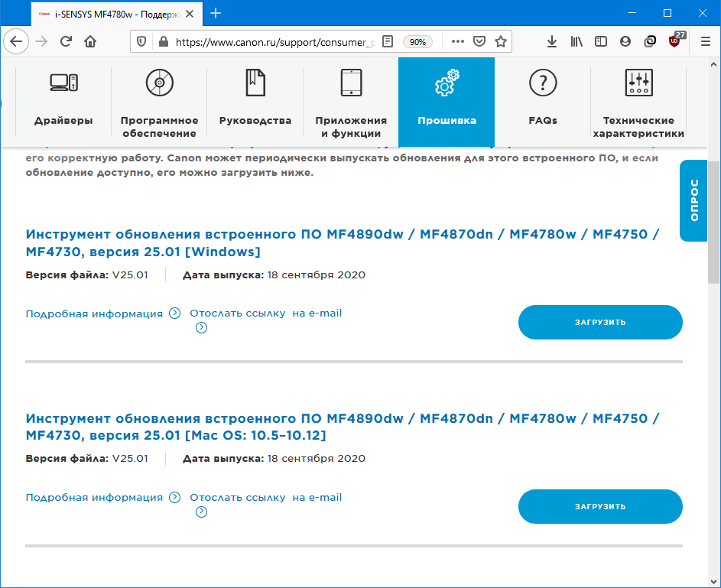
Task: Toggle the Firefox sidebar view
Action: tap(601, 41)
